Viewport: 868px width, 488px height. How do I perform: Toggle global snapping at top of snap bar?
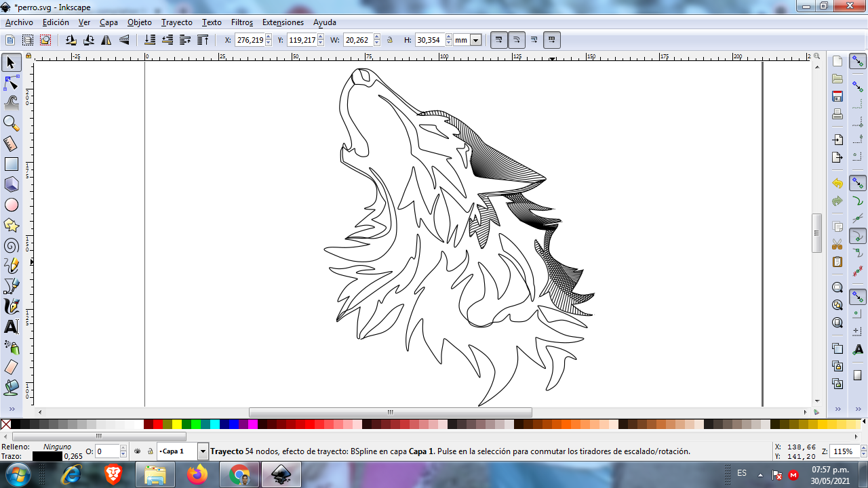point(858,62)
